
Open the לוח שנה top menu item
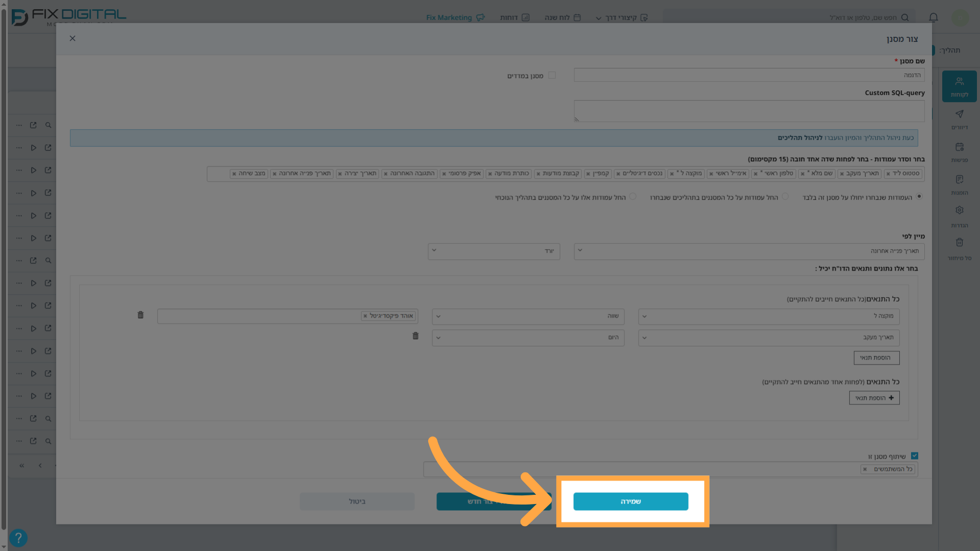pos(562,17)
